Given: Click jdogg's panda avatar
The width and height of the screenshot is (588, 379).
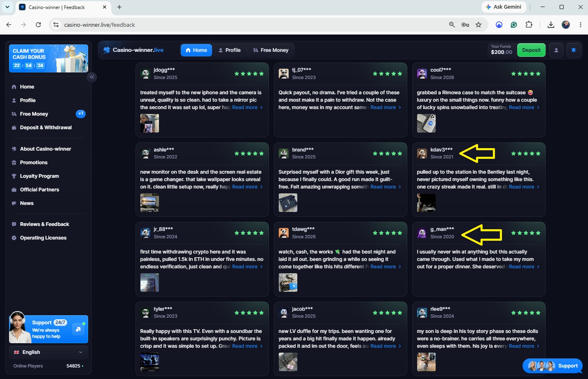Looking at the screenshot, I should pyautogui.click(x=145, y=74).
